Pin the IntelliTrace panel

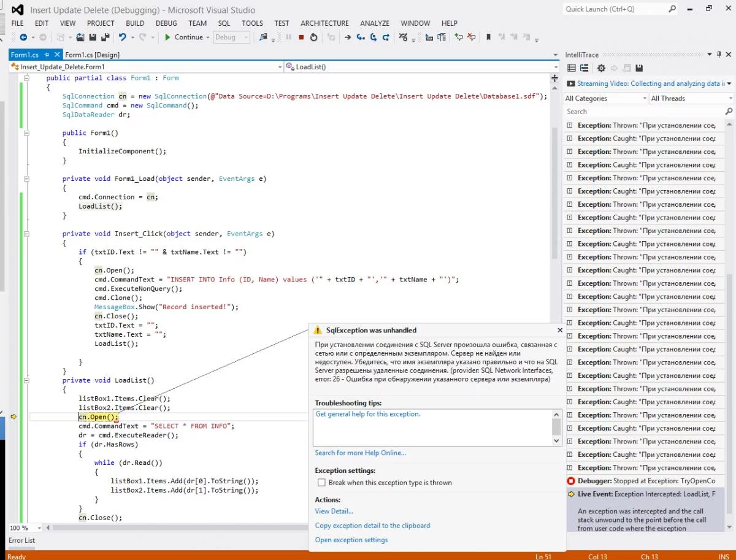[x=719, y=55]
